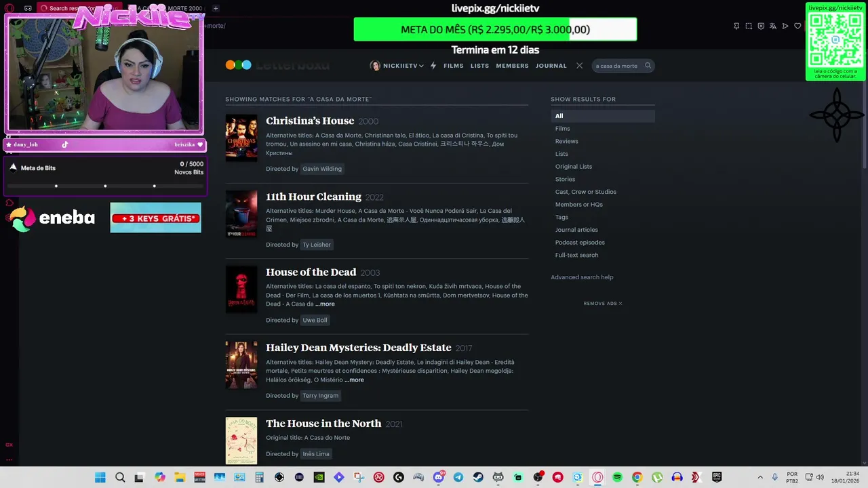Click the browser favorite heart icon
Image resolution: width=868 pixels, height=488 pixels.
pyautogui.click(x=797, y=26)
